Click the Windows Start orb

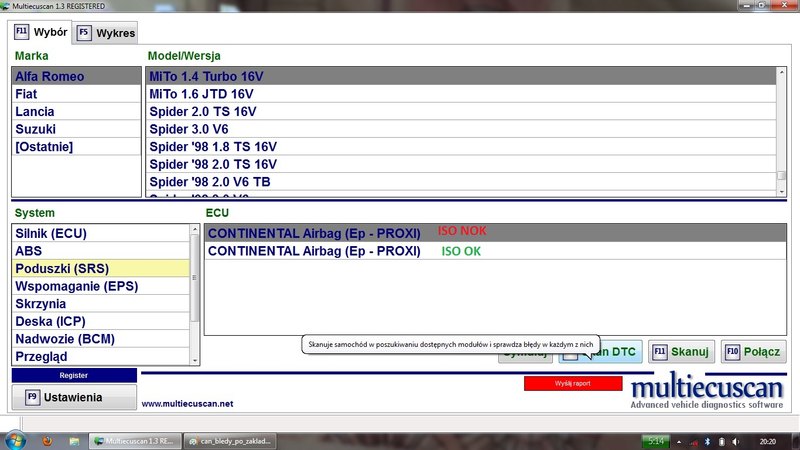click(15, 440)
